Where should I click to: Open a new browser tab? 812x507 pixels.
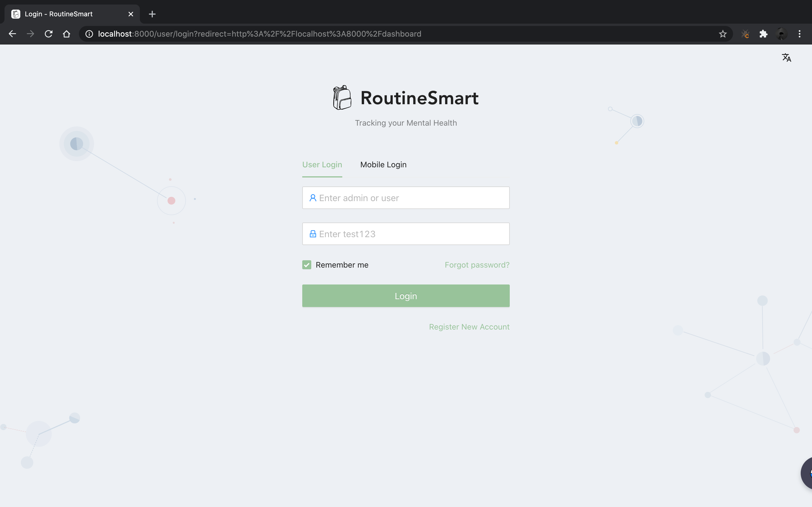point(152,14)
